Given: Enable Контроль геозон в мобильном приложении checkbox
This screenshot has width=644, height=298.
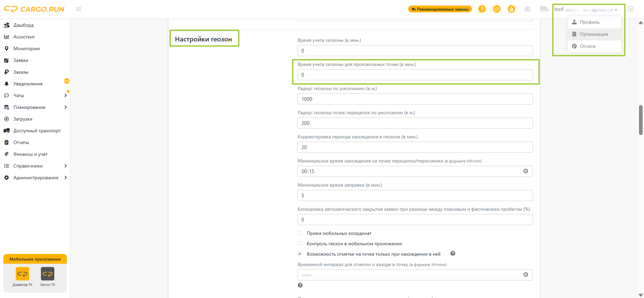Looking at the screenshot, I should click(300, 243).
